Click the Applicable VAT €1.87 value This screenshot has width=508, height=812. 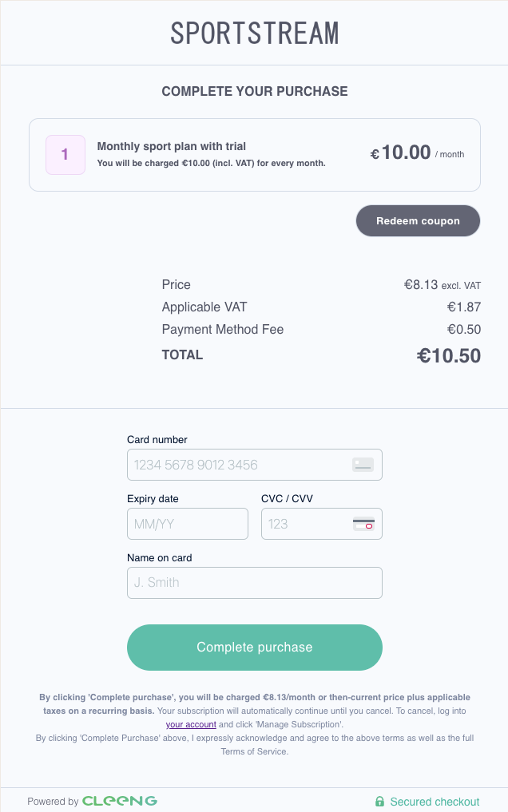tap(464, 307)
